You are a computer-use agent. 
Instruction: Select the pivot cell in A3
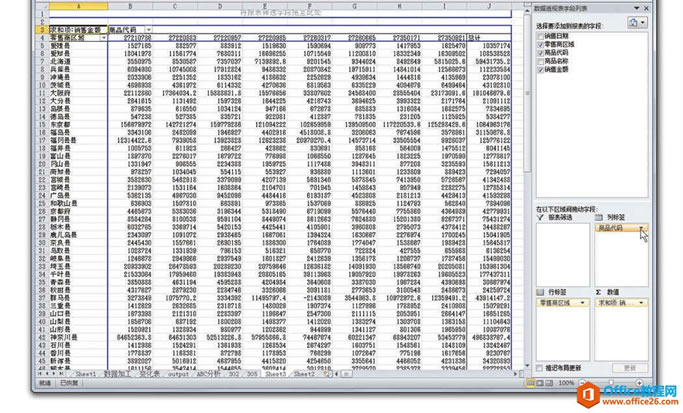pyautogui.click(x=78, y=30)
